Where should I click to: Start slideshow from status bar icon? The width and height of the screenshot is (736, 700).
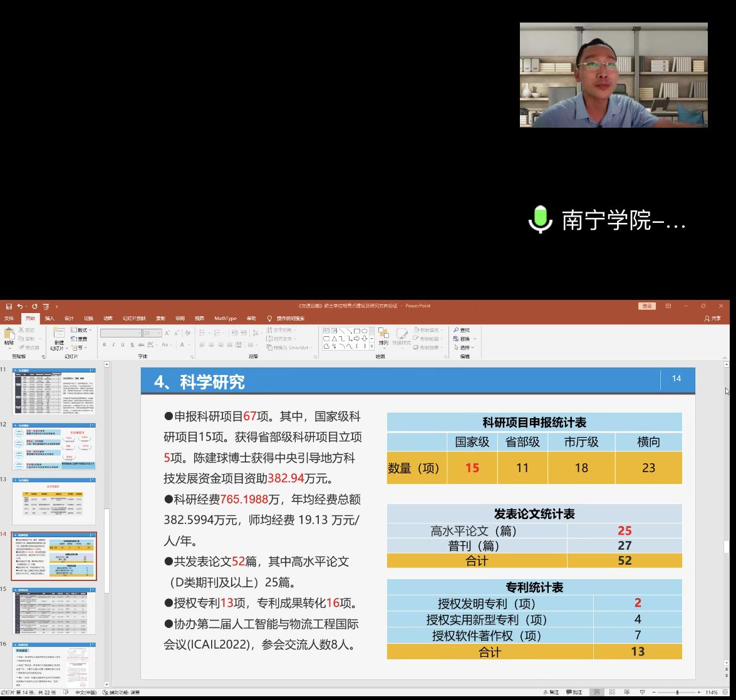(x=642, y=692)
